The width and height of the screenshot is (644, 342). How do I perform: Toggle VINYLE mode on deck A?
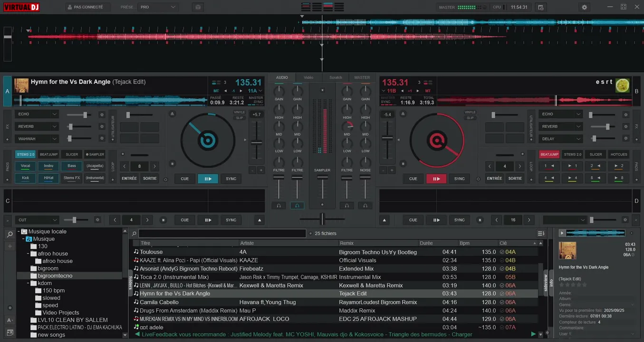point(240,112)
